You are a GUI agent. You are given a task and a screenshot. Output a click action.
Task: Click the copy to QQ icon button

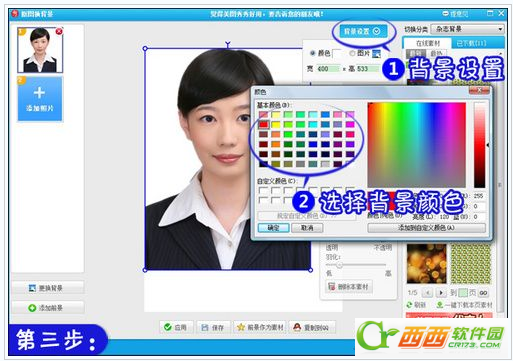(x=312, y=327)
